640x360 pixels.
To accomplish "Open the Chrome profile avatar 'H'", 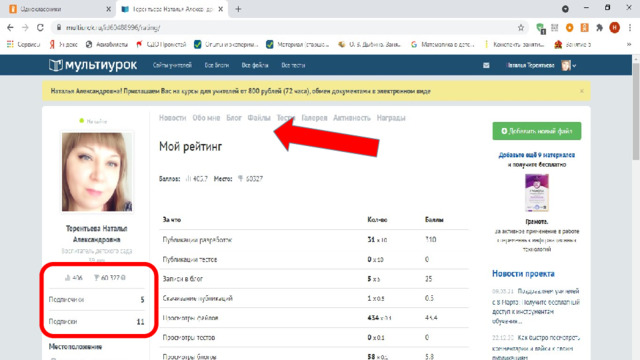I will click(x=614, y=27).
